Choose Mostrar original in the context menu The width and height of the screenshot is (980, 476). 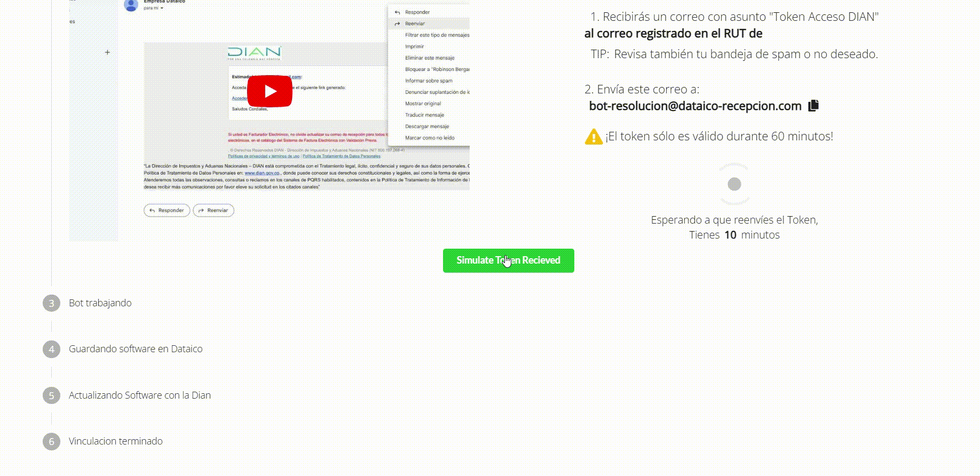click(x=423, y=104)
